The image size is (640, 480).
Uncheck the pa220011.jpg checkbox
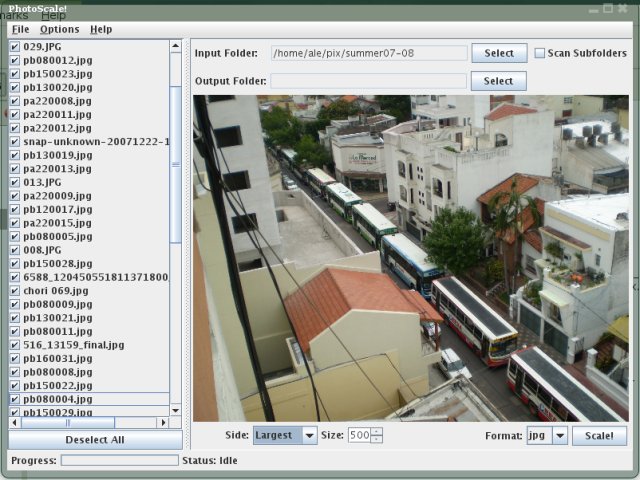(x=15, y=114)
